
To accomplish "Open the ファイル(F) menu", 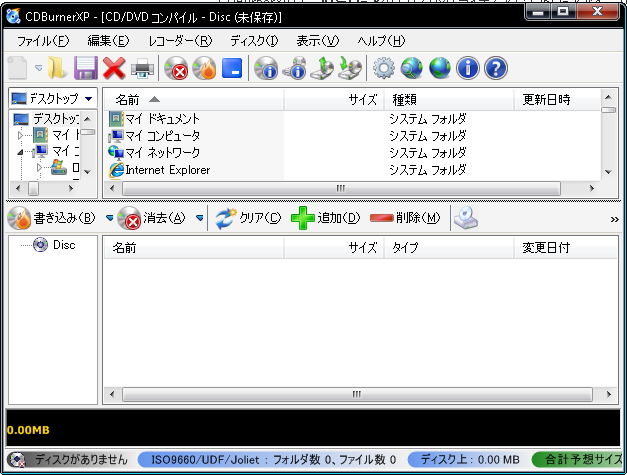I will click(43, 41).
